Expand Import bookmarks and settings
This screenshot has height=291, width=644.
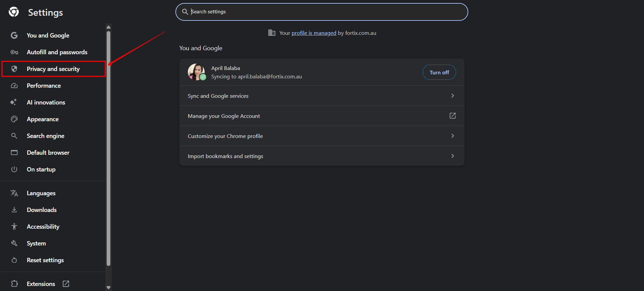point(452,156)
